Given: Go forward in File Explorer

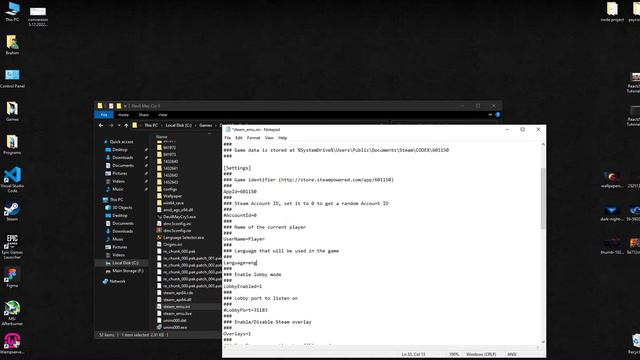Looking at the screenshot, I should tap(111, 125).
